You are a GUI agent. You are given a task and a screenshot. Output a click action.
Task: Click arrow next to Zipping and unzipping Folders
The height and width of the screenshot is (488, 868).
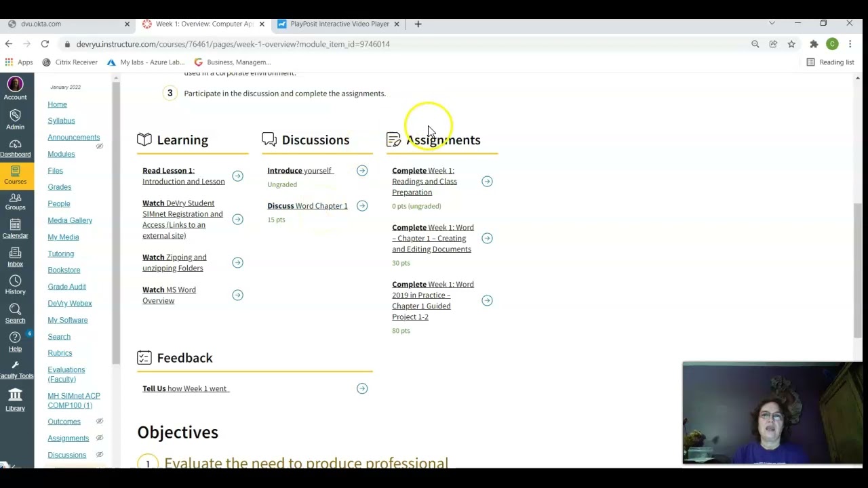[237, 263]
